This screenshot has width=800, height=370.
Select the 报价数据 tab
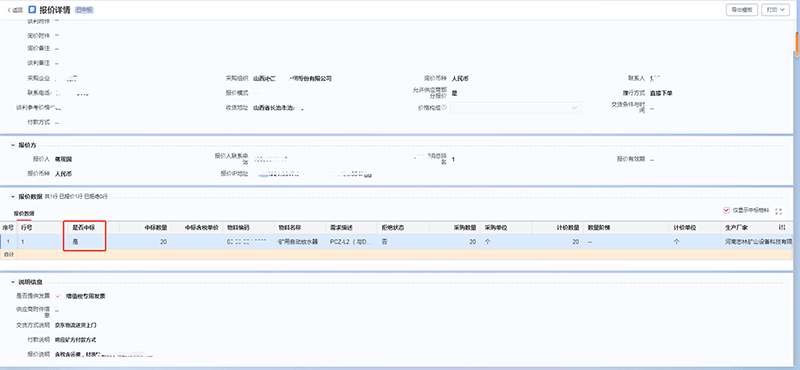tap(24, 213)
